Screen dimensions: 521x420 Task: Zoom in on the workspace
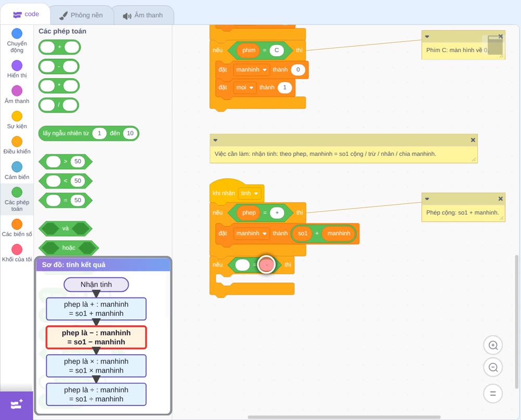(493, 345)
